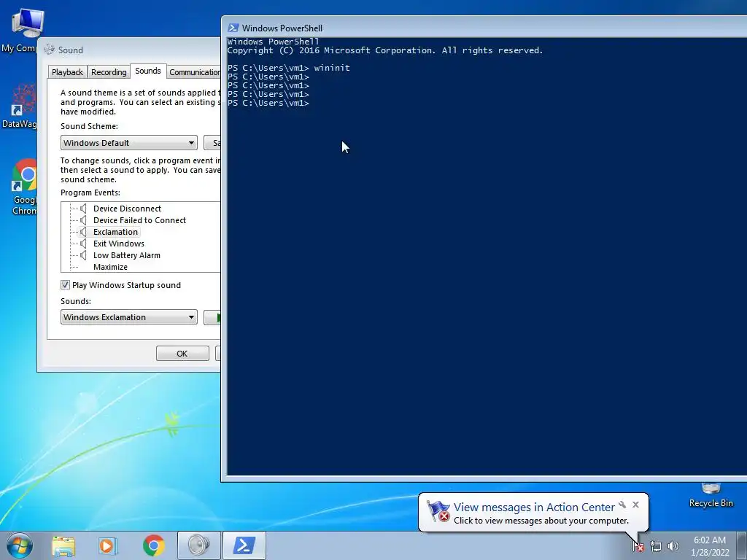
Task: Click the Action Center flag tray icon
Action: [x=639, y=546]
